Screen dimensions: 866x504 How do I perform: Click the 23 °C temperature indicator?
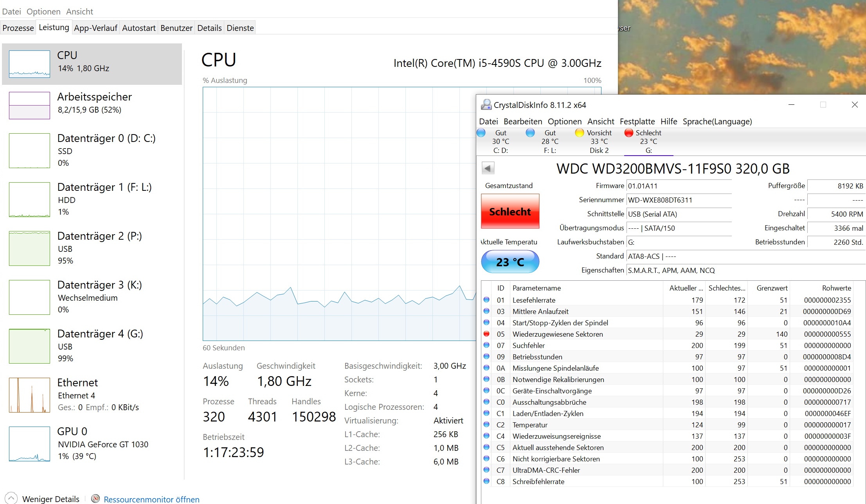pyautogui.click(x=510, y=262)
